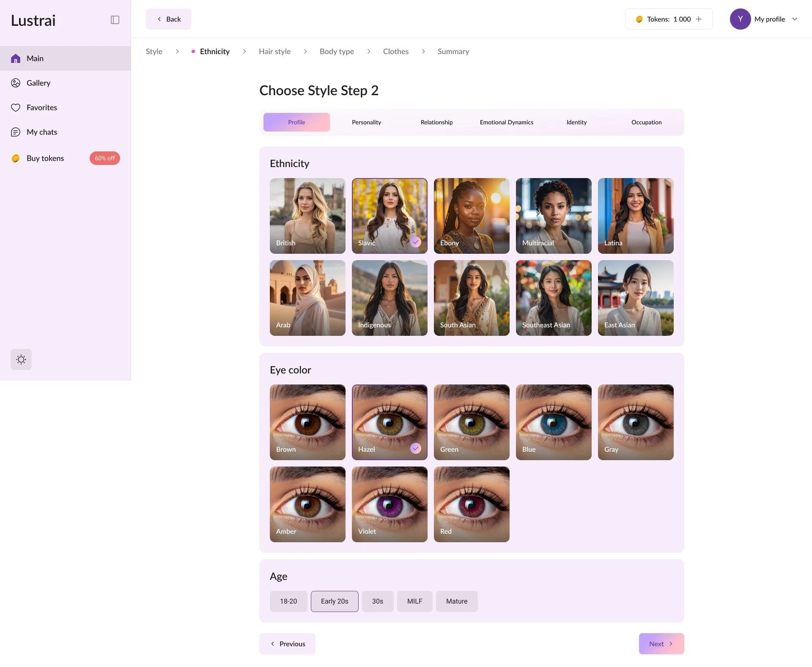Click the chevron after Ethnicity breadcrumb

[x=244, y=52]
